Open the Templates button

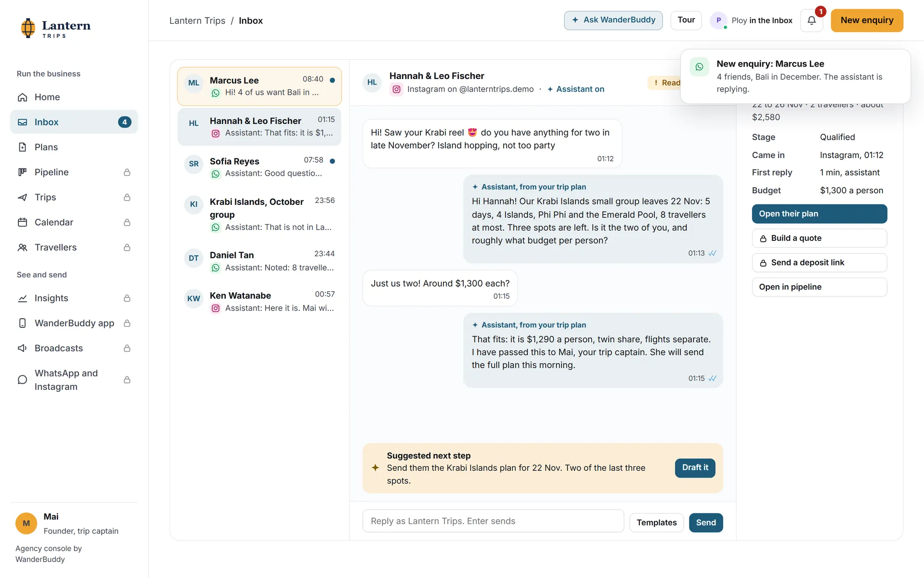tap(657, 523)
